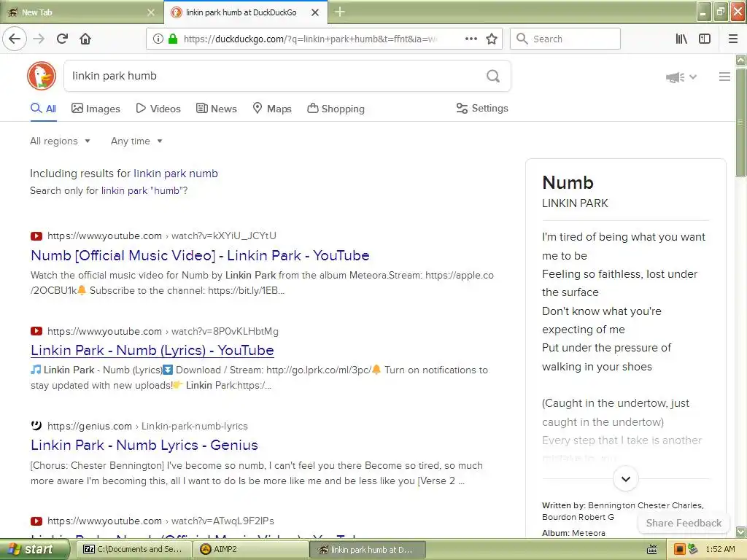Submit search with the magnifier icon in query box
Viewport: 747px width, 560px height.
(493, 76)
